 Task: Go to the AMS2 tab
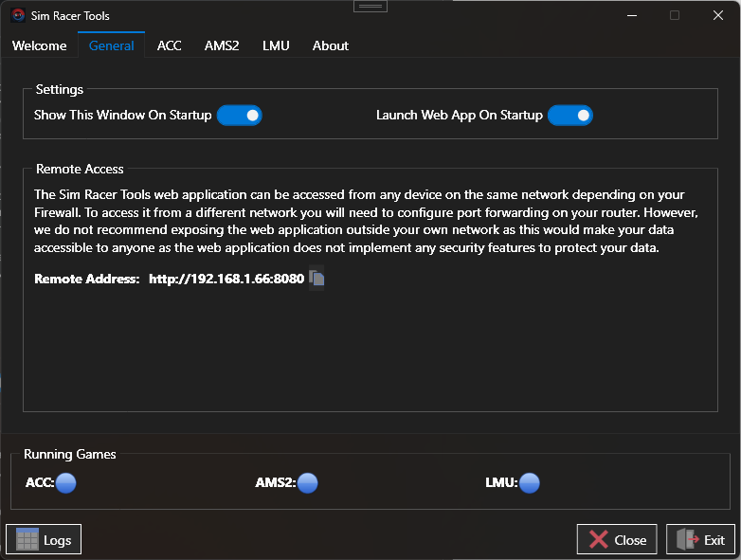pos(222,45)
